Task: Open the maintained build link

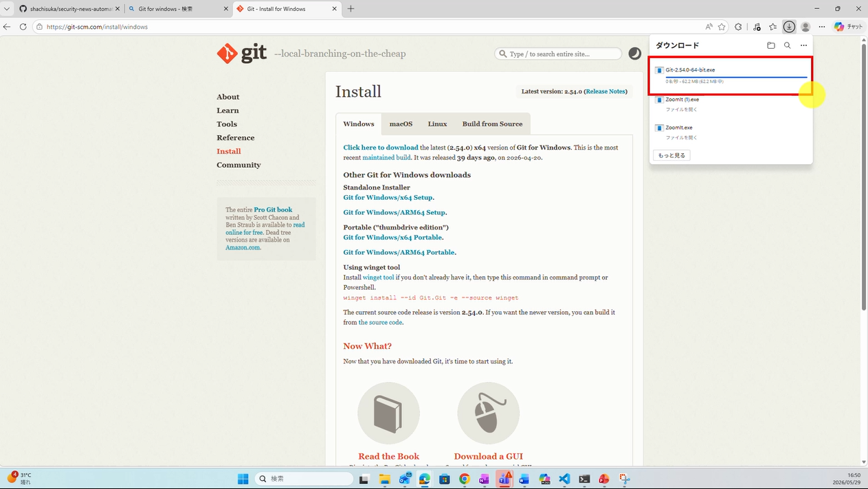Action: point(386,157)
